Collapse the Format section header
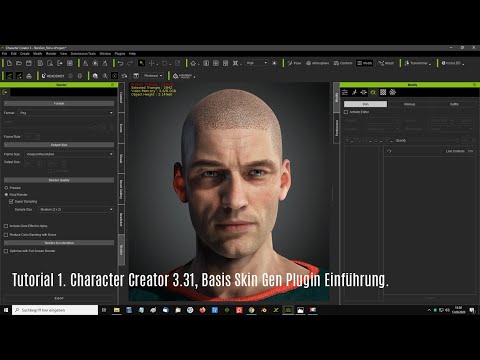 click(x=59, y=103)
